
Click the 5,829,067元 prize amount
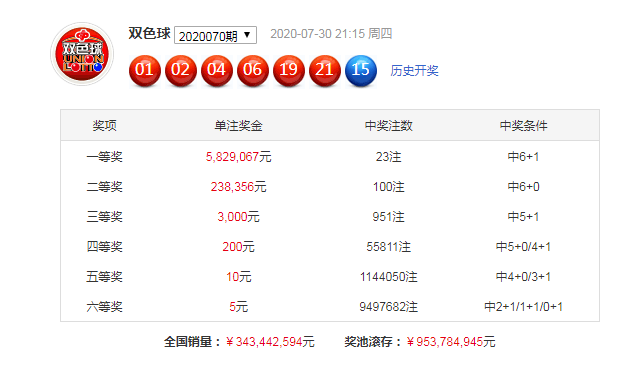point(238,157)
